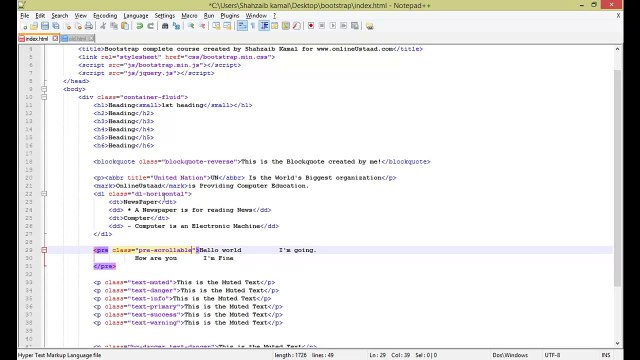Redo edit using Redo arrow icon

pos(151,26)
